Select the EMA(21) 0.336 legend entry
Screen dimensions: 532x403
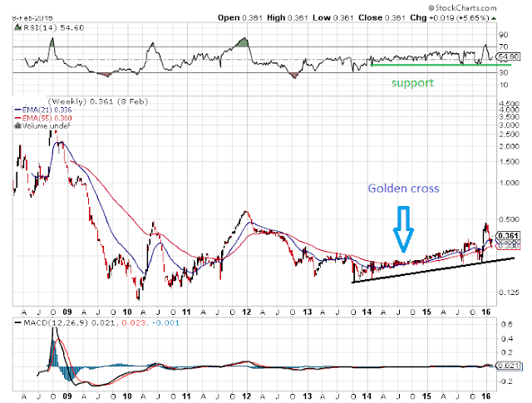point(43,110)
